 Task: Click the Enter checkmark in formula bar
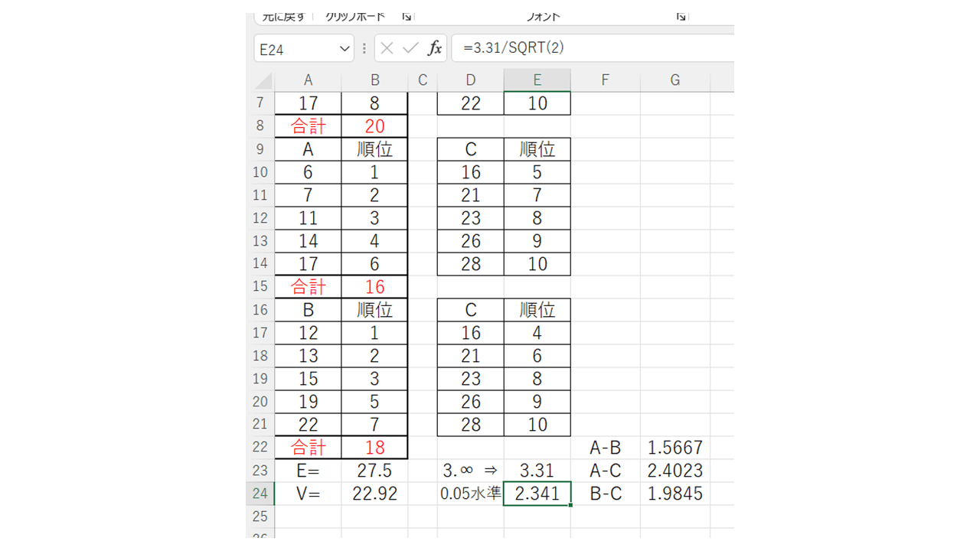(x=410, y=48)
